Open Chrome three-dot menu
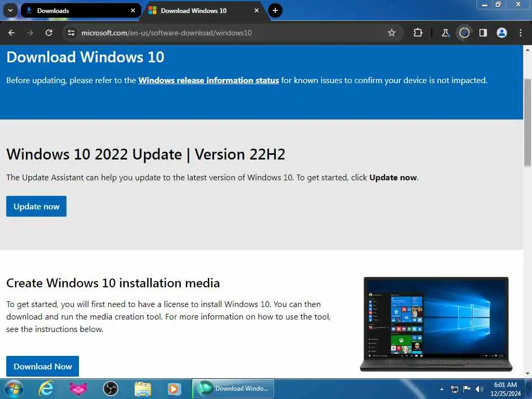532x399 pixels. [521, 33]
